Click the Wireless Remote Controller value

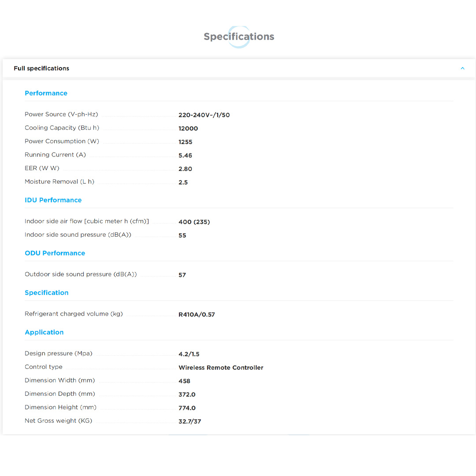[221, 368]
